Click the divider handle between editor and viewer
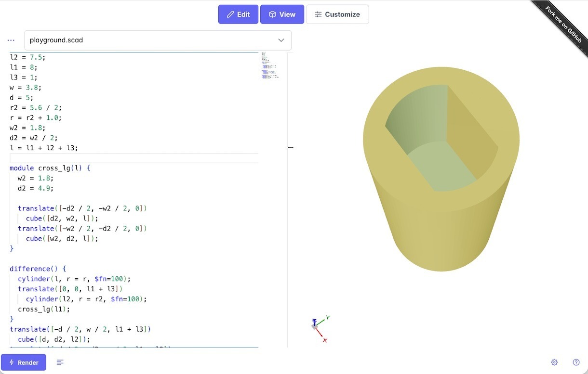The height and width of the screenshot is (374, 588). [290, 147]
